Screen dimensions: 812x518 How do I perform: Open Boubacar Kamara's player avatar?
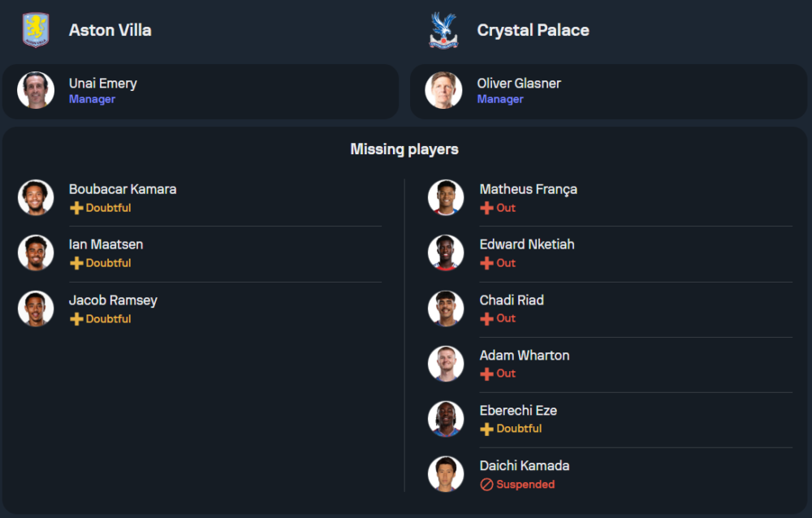(x=36, y=197)
